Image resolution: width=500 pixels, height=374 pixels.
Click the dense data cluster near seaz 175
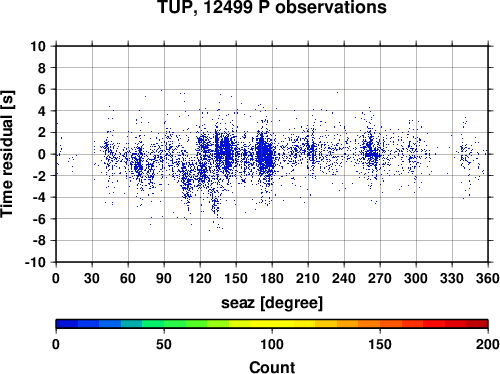pos(265,154)
